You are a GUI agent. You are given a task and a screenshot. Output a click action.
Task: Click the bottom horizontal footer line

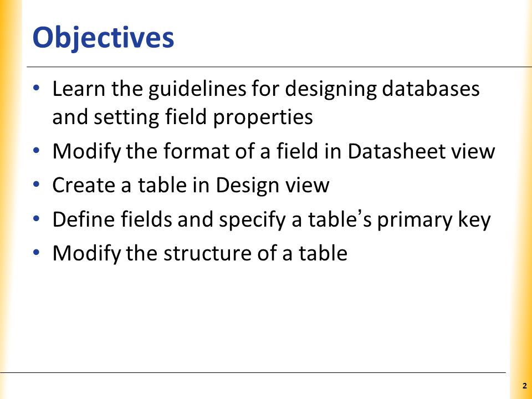coord(253,372)
